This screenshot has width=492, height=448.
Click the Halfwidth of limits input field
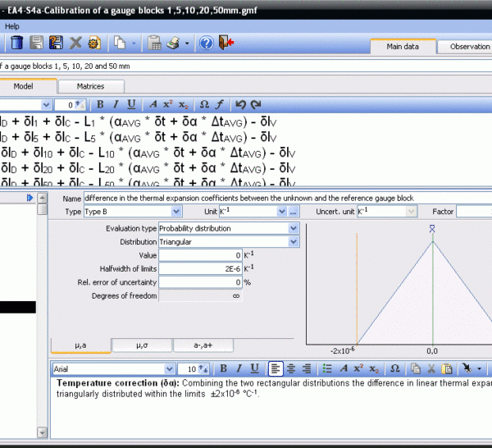point(200,269)
